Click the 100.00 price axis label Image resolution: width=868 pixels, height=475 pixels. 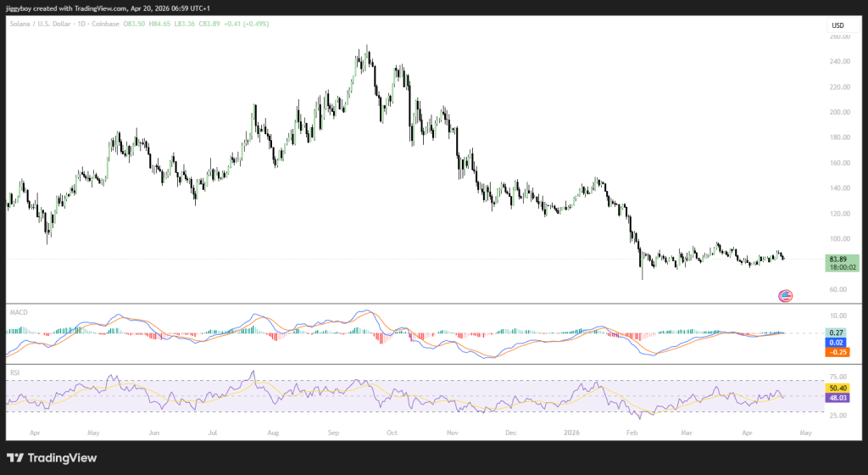840,239
